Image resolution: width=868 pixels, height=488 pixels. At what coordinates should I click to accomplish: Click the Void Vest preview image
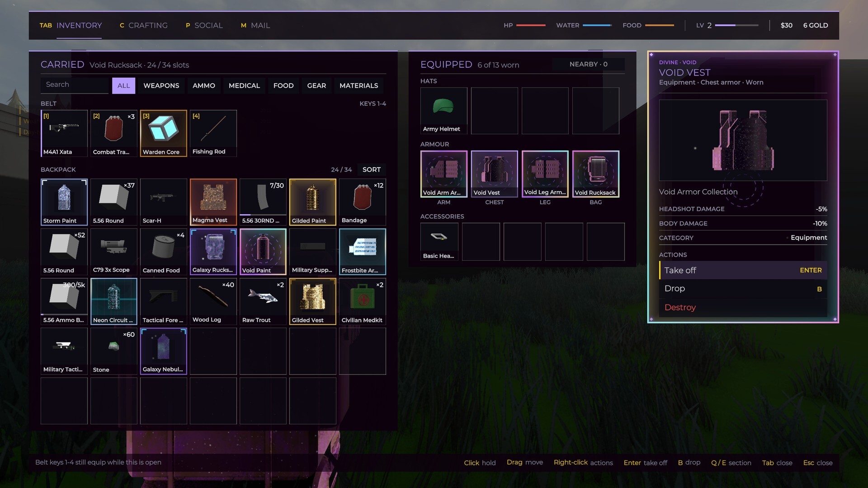point(743,140)
